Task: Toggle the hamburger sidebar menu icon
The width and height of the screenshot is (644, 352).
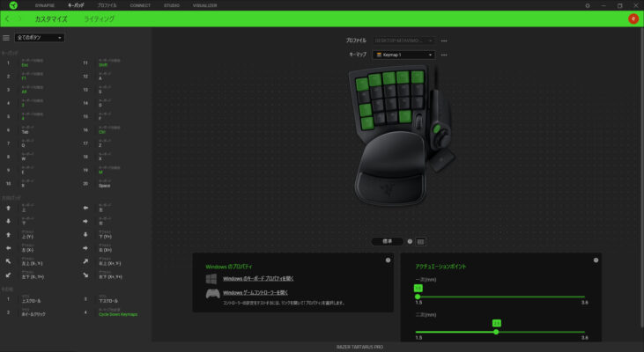Action: 6,38
